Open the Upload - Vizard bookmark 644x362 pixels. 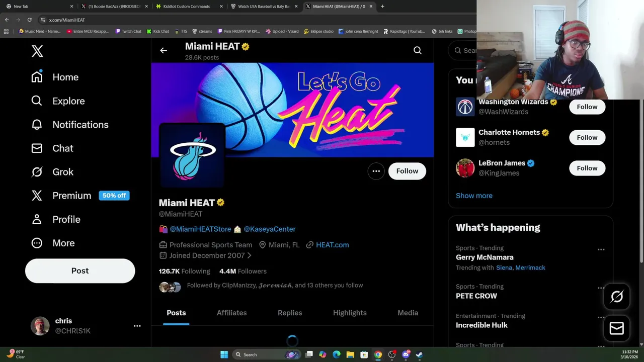click(x=282, y=31)
